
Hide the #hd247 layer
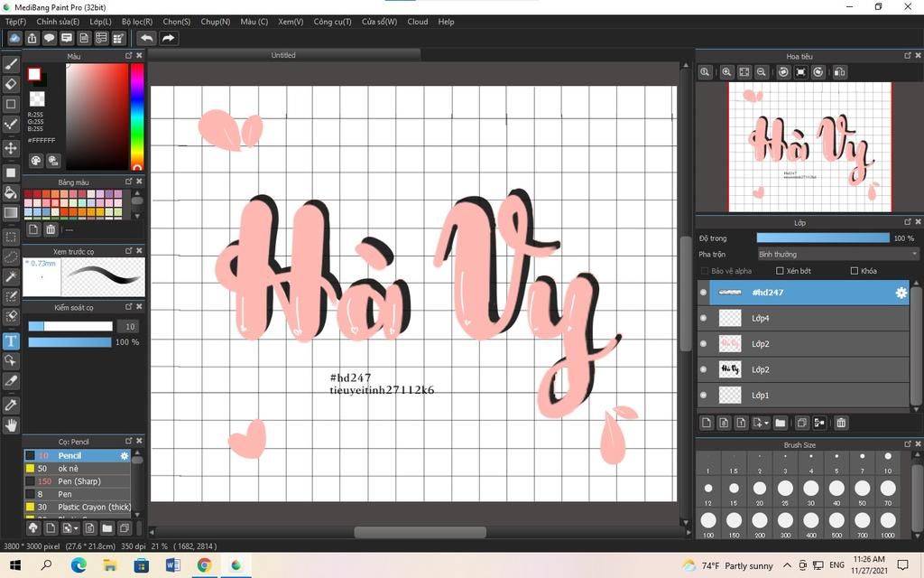click(703, 293)
